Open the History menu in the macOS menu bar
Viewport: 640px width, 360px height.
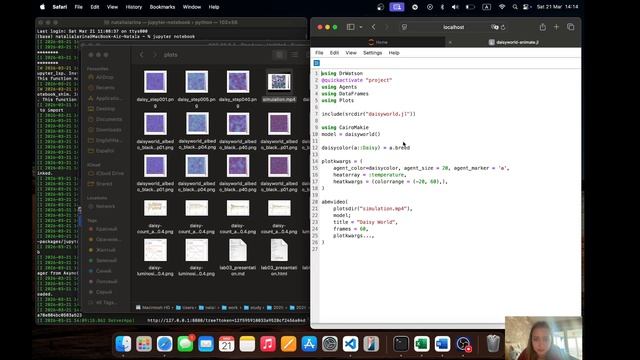[x=133, y=7]
